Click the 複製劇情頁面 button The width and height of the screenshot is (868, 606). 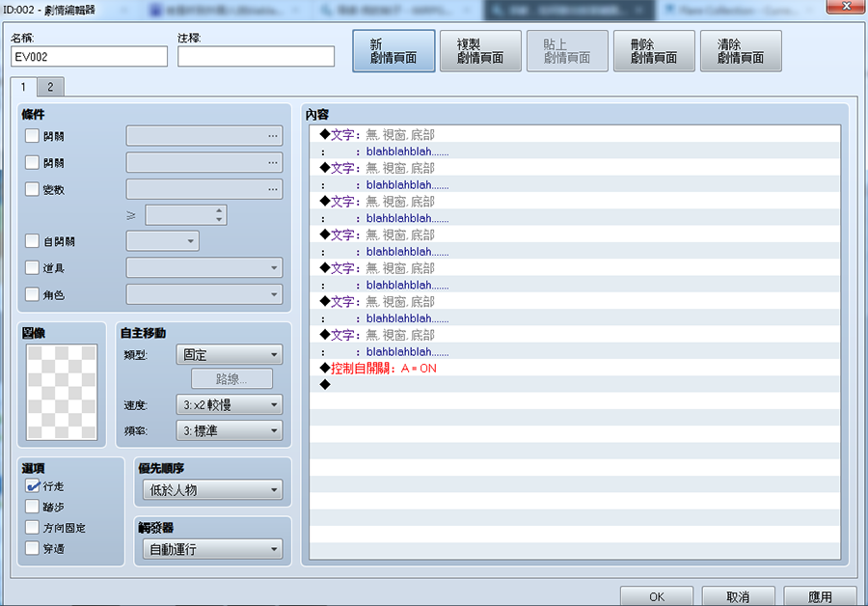480,51
